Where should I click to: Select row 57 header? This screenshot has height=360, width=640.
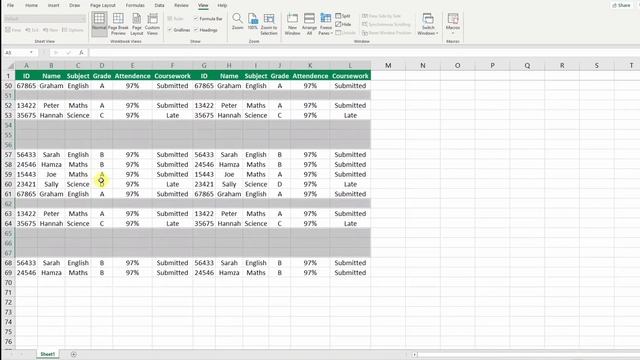point(8,155)
